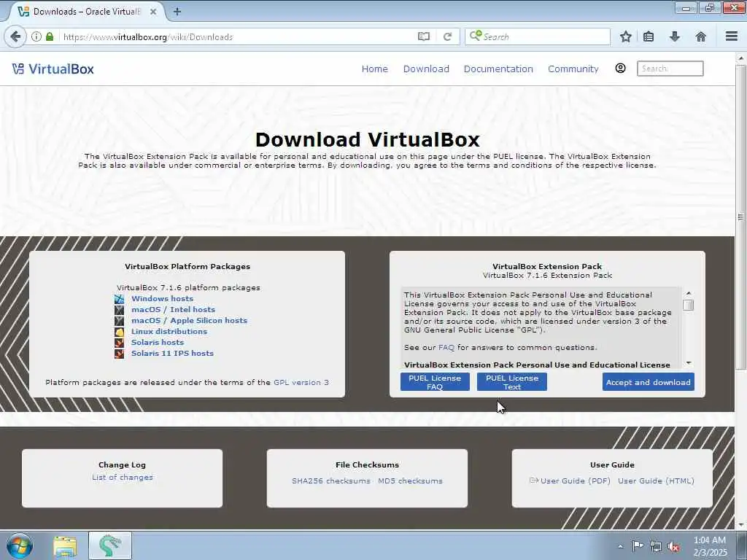Open the Download menu item

[x=426, y=69]
